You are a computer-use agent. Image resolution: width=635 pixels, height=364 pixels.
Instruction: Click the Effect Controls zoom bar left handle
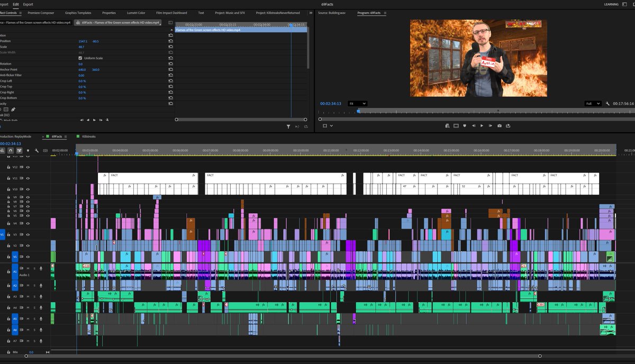click(x=177, y=120)
